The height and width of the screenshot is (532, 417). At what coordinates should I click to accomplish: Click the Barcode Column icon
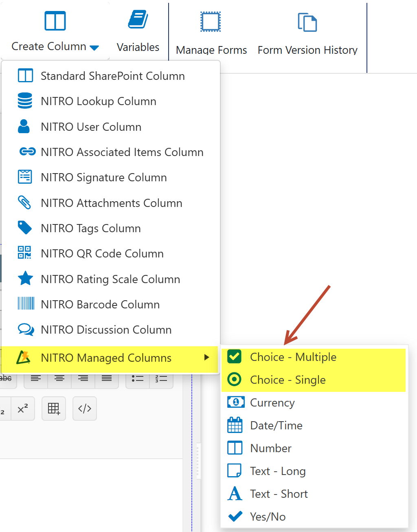click(x=26, y=303)
